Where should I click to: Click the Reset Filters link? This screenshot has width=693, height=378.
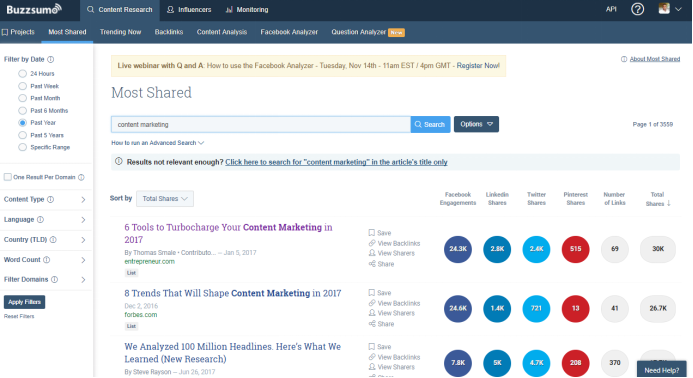pos(19,316)
